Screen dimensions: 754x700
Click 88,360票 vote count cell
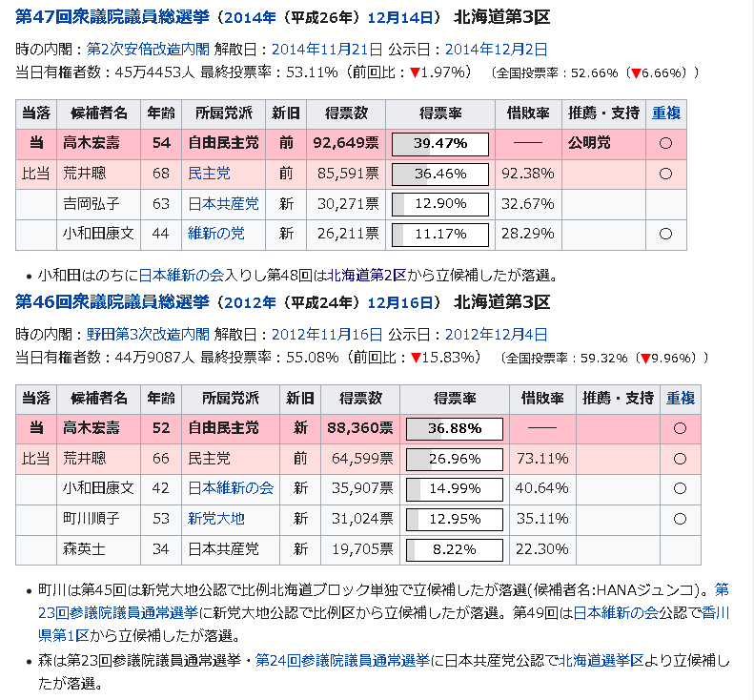[x=360, y=428]
